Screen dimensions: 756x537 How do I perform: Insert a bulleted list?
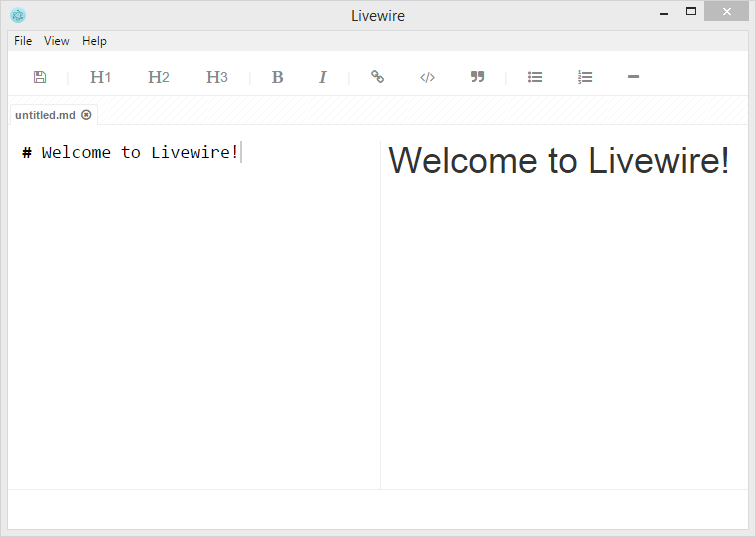click(x=535, y=77)
